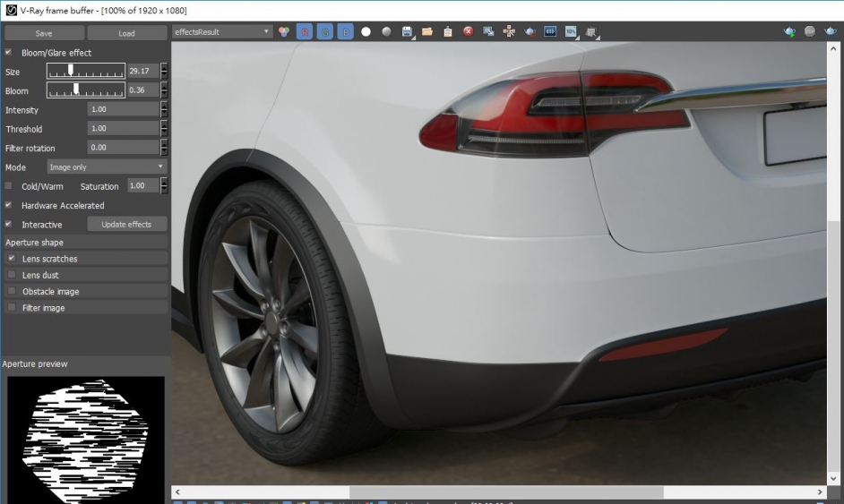
Task: Click the red clear image icon
Action: (x=468, y=31)
